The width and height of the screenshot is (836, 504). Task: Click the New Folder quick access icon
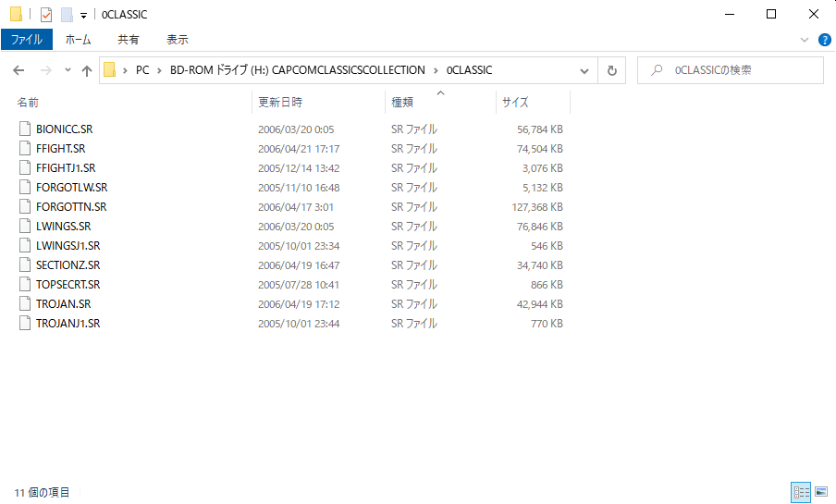pos(67,15)
